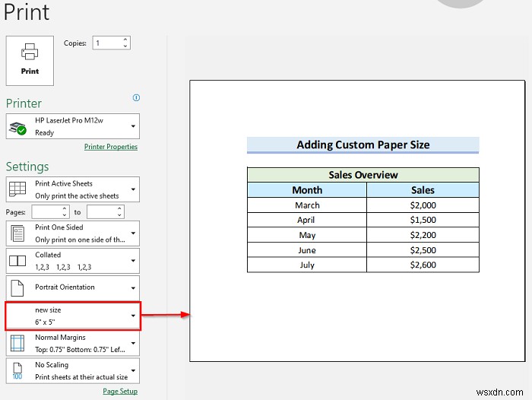Screen dimensions: 532x400
Task: Decrement the Pages start value
Action: 65,215
